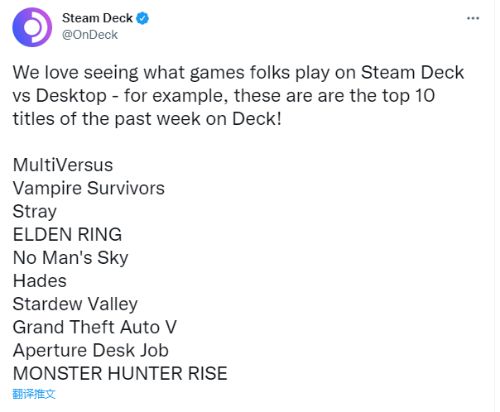Viewport: 500px width, 412px height.
Task: Open the @OnDeck handle link
Action: tap(90, 35)
